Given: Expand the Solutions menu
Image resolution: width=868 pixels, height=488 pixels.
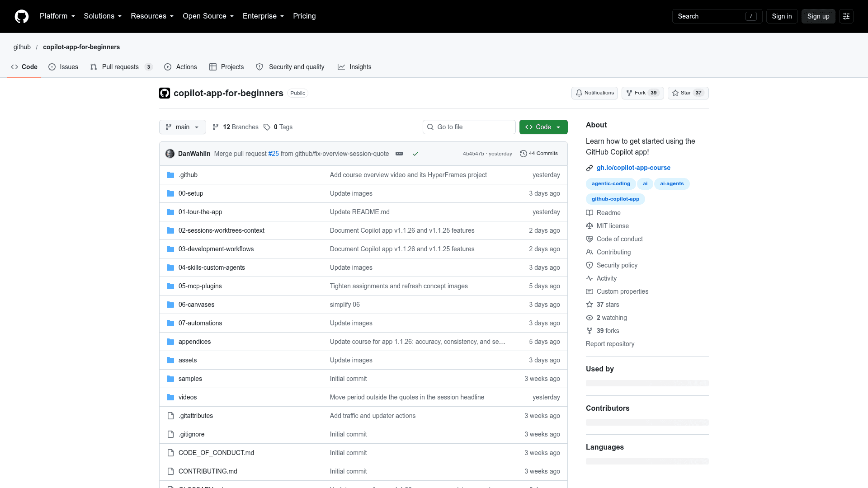Looking at the screenshot, I should click(x=103, y=16).
